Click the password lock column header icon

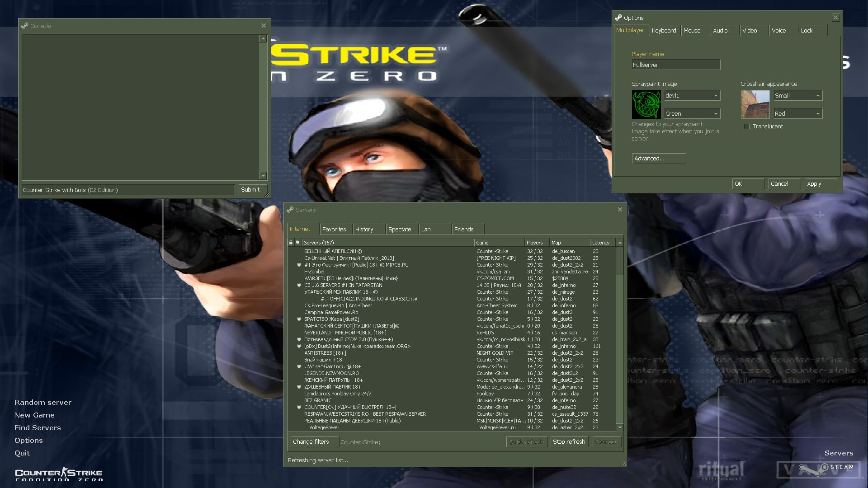(291, 243)
